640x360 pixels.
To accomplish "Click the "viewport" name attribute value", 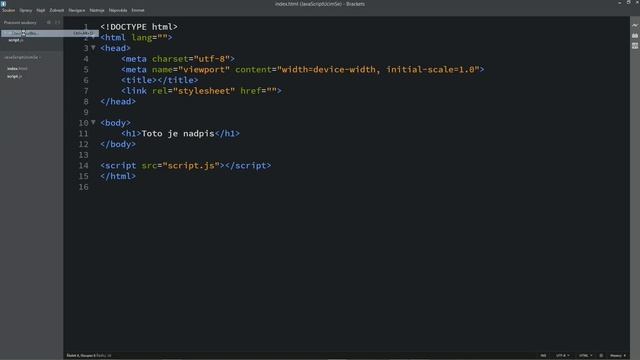I will (x=204, y=69).
